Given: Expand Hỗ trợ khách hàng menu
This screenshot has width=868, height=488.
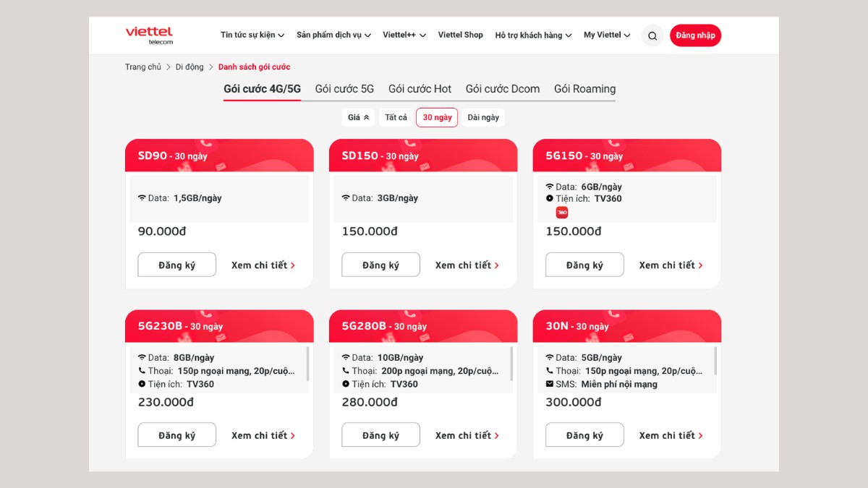Looking at the screenshot, I should [x=533, y=35].
